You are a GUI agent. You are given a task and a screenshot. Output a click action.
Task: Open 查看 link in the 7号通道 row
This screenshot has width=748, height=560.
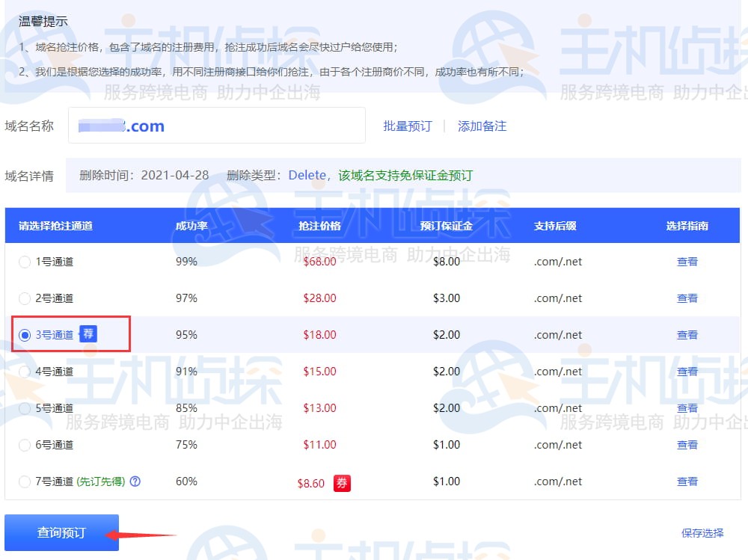[x=687, y=481]
